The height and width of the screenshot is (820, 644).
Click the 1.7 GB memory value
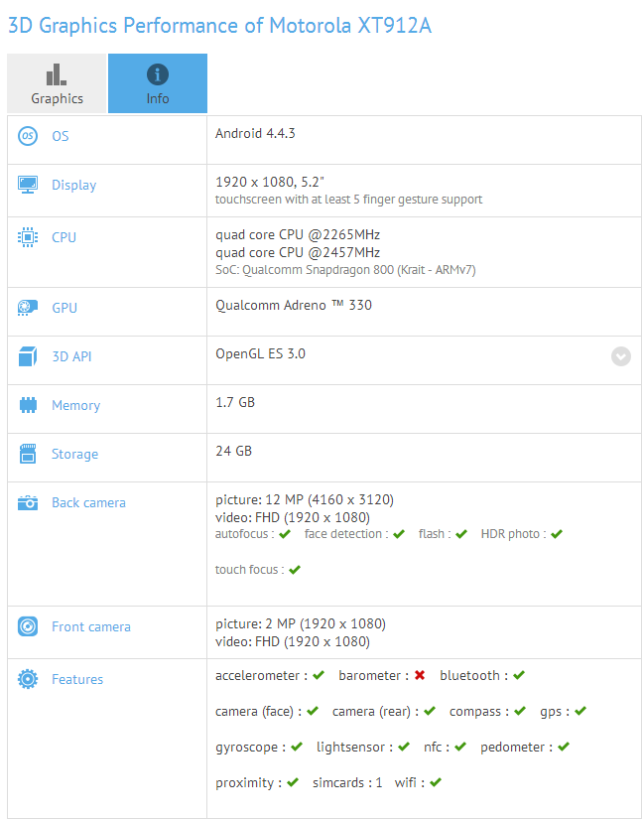[x=235, y=402]
